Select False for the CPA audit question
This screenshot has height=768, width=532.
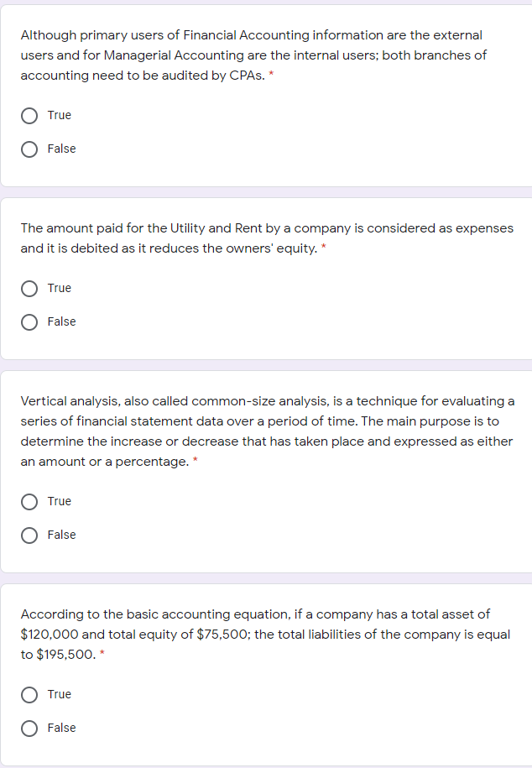[x=29, y=149]
